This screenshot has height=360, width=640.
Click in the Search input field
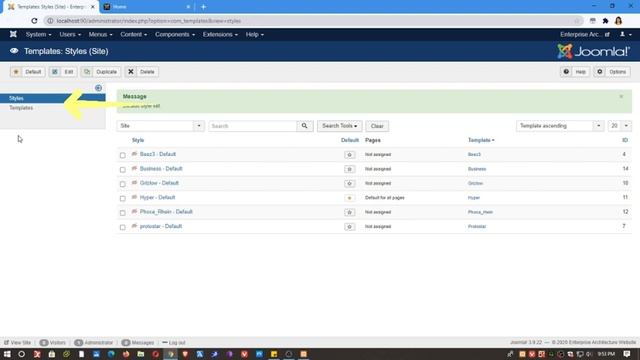tap(253, 126)
